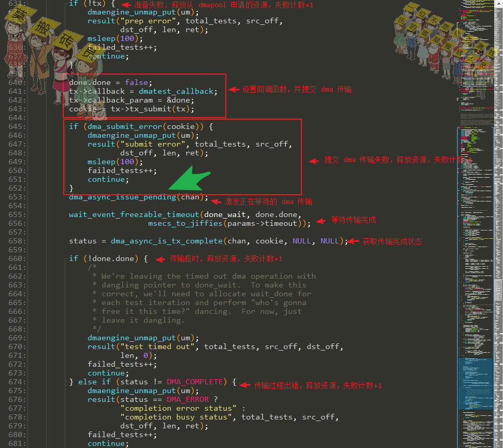The width and height of the screenshot is (503, 448).
Task: Click line number 660 in the gutter
Action: pyautogui.click(x=17, y=258)
